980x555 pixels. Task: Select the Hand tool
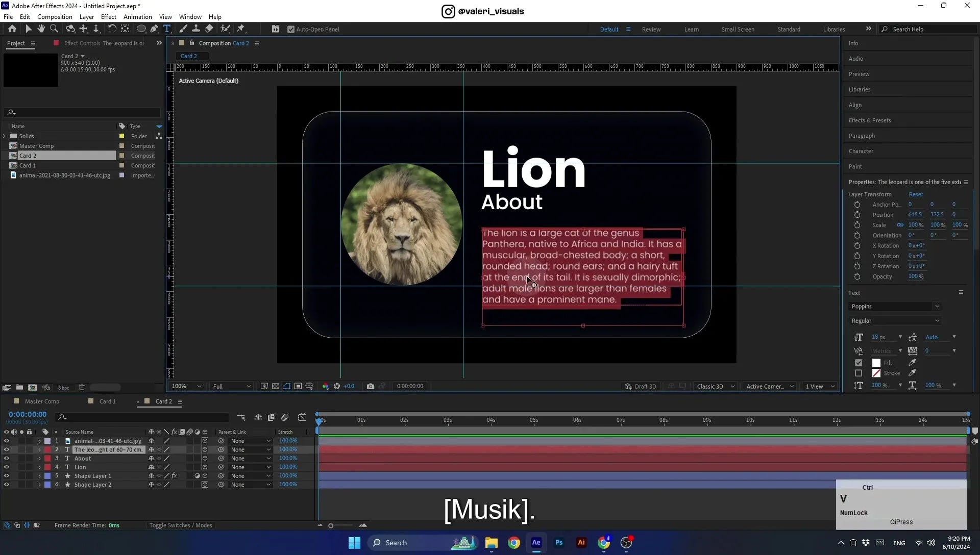(41, 29)
